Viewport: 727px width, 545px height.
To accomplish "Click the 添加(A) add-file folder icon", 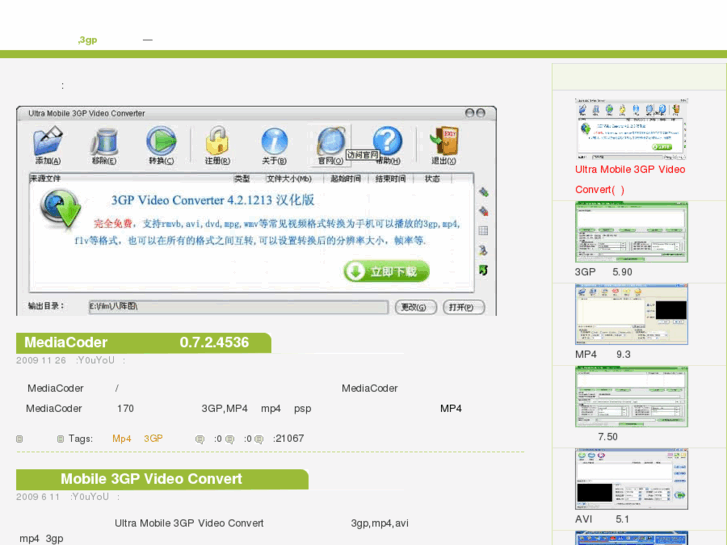I will pos(48,142).
